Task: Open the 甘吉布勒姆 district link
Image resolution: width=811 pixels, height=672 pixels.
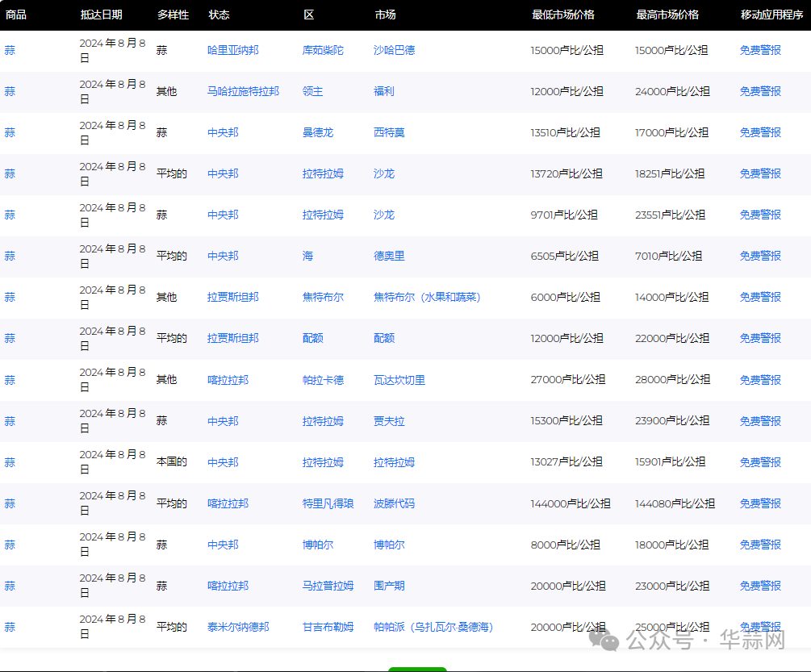Action: pyautogui.click(x=328, y=627)
